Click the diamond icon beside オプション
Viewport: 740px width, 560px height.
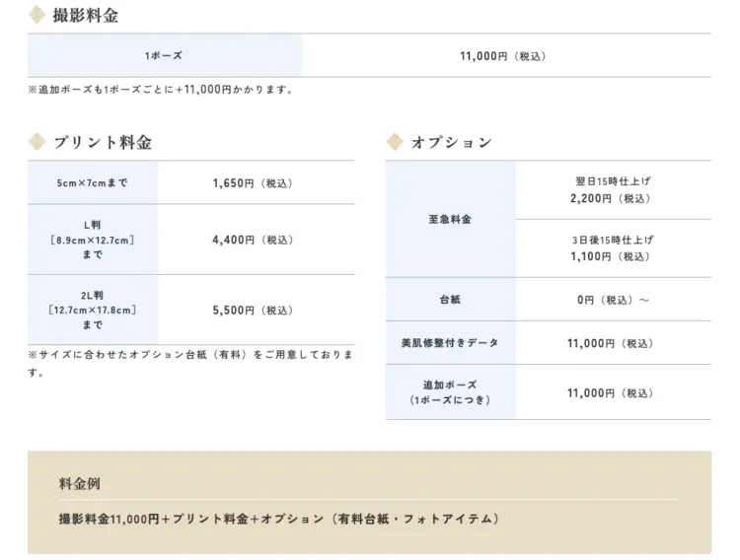coord(396,142)
